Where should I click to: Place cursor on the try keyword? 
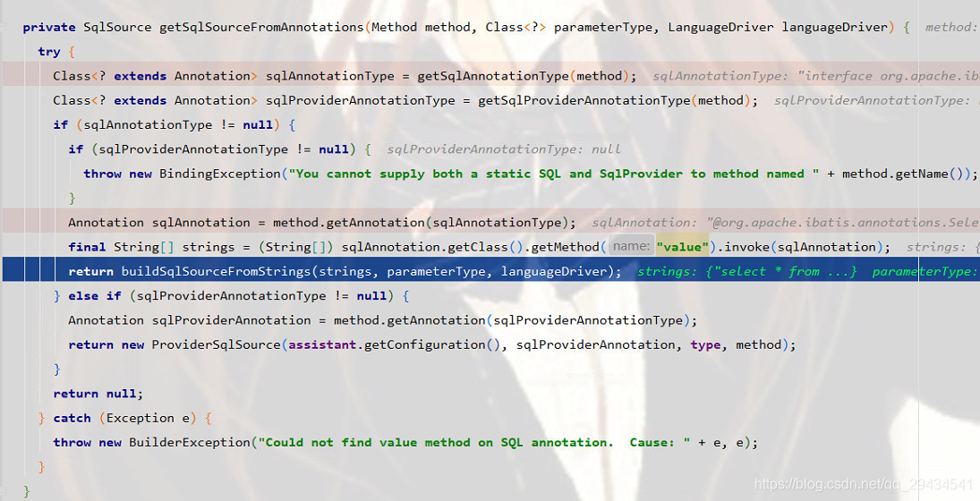point(48,51)
